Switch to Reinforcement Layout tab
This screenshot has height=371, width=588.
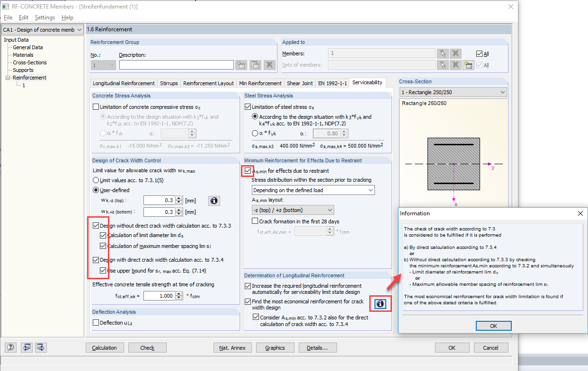click(208, 83)
